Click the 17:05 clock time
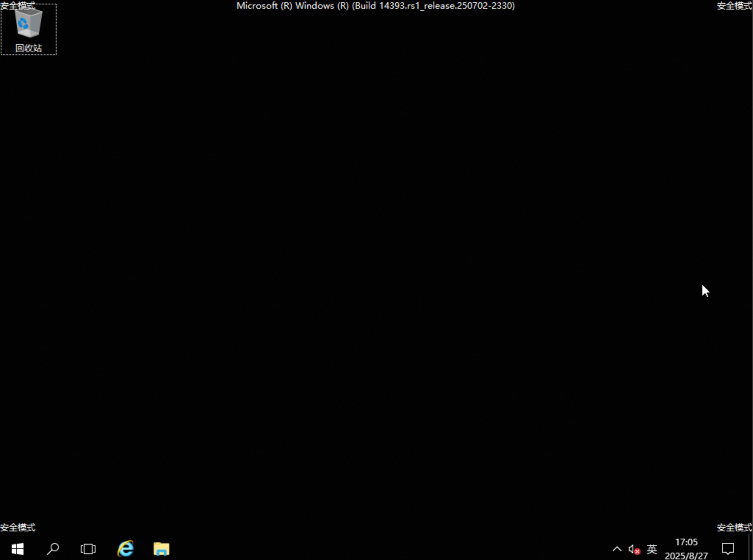The image size is (753, 560). [x=686, y=542]
